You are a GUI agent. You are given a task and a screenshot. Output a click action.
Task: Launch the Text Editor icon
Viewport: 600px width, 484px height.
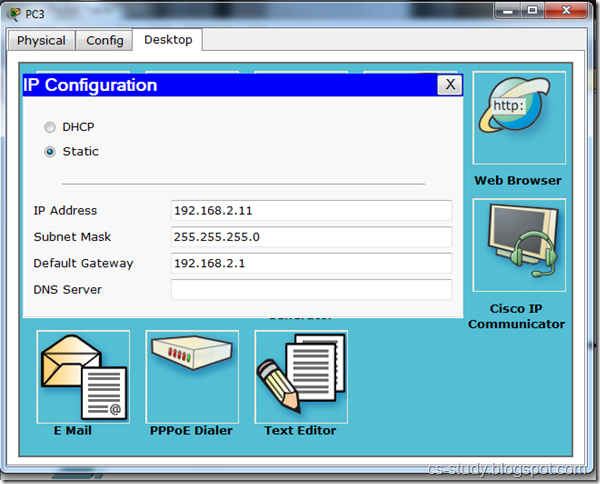(301, 377)
